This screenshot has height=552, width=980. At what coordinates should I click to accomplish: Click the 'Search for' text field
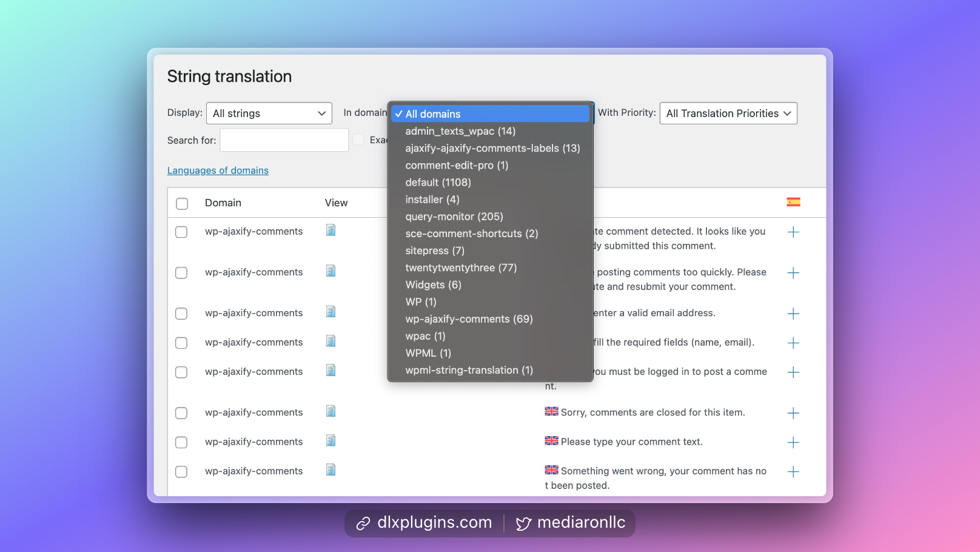[284, 140]
